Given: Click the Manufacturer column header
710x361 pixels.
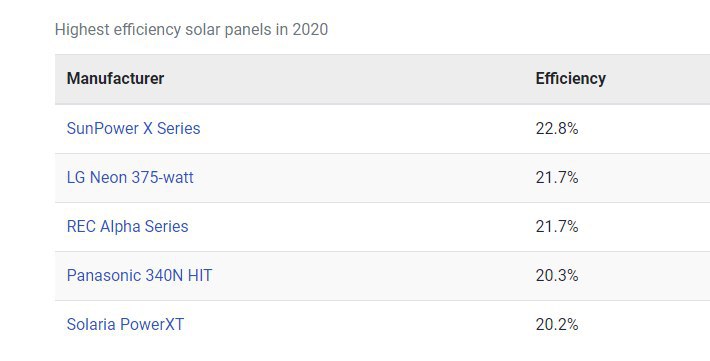Looking at the screenshot, I should (x=115, y=78).
